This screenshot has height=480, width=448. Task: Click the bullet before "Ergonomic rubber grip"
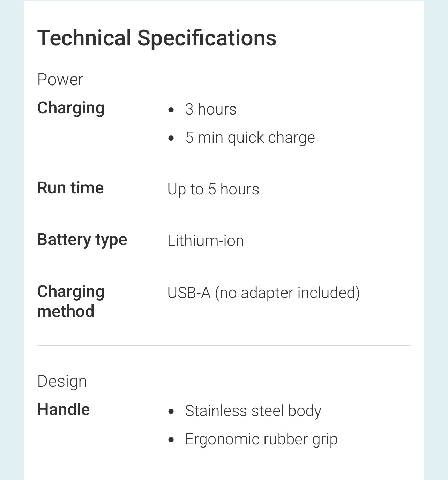tap(171, 440)
